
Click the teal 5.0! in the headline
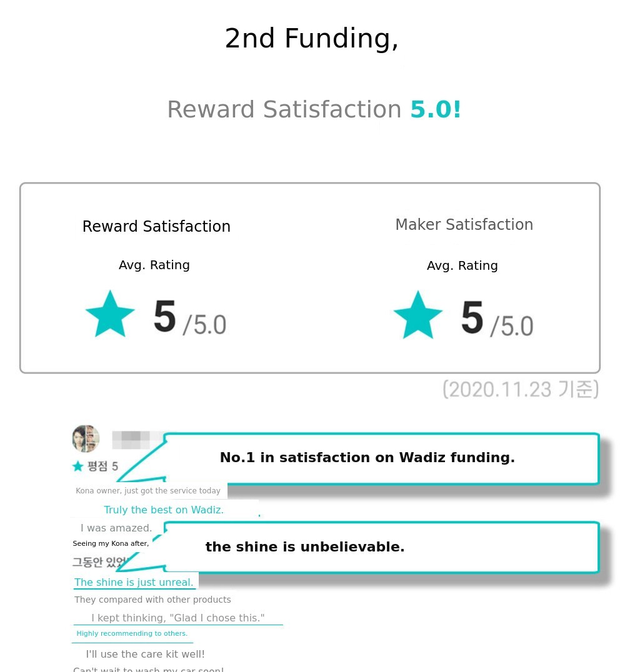tap(436, 110)
